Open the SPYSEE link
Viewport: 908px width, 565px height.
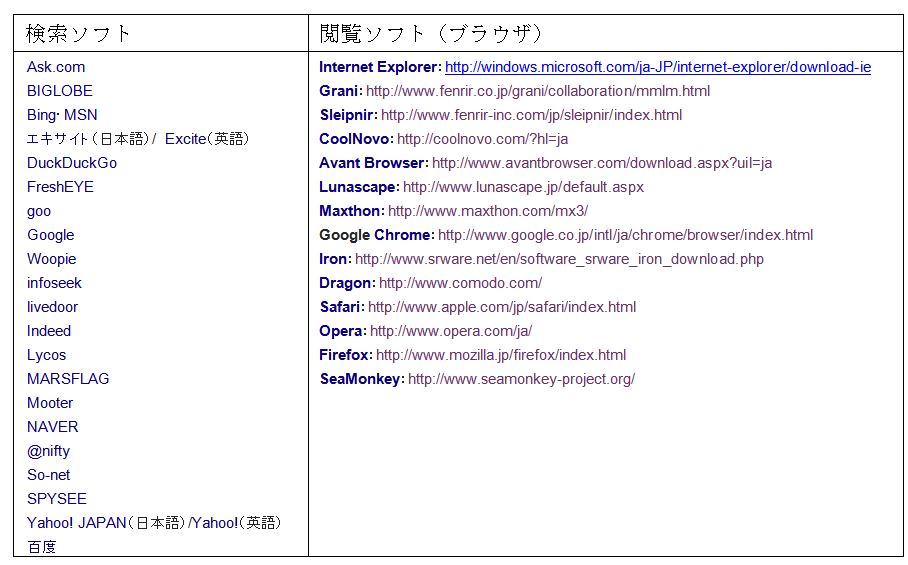[x=56, y=499]
